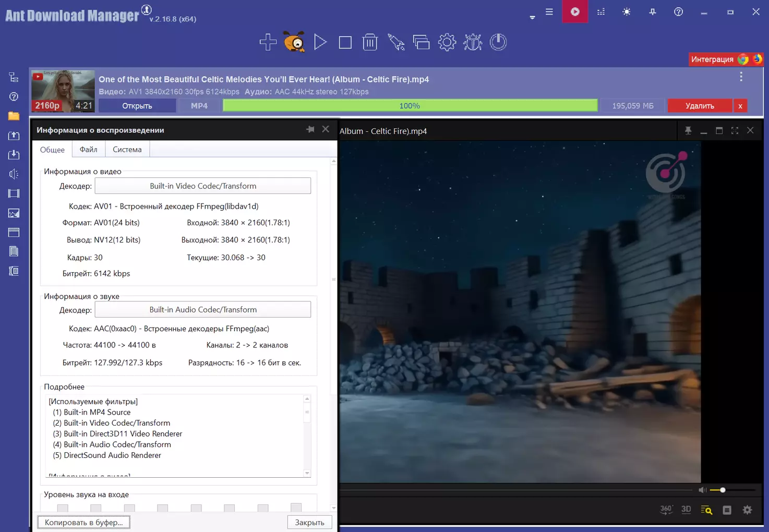Image resolution: width=769 pixels, height=532 pixels.
Task: Click the Копировать в буфер button
Action: [x=83, y=522]
